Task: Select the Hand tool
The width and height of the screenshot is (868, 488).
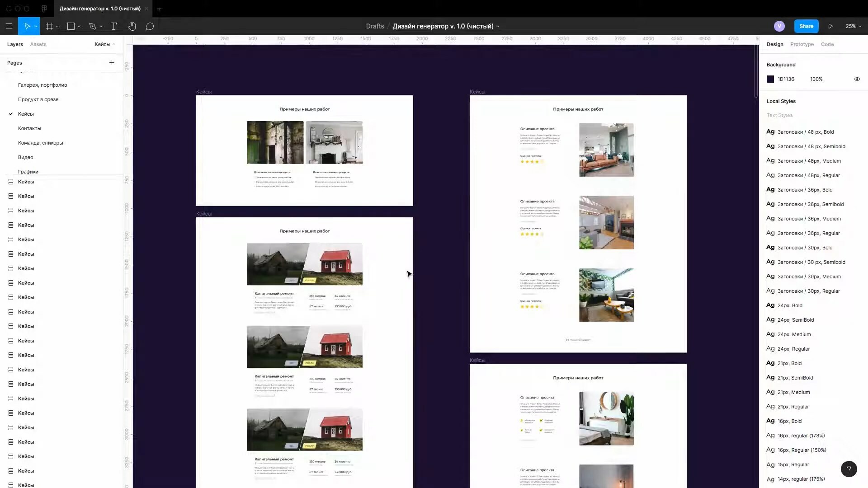Action: pyautogui.click(x=132, y=26)
